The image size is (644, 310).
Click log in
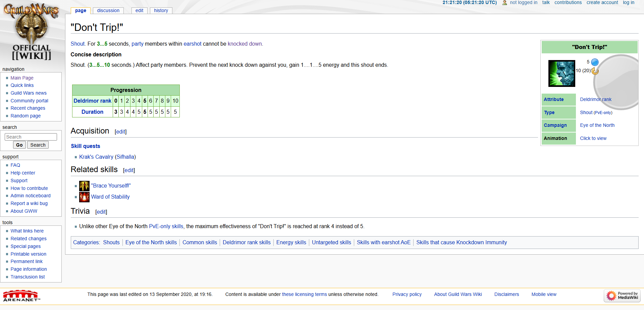[x=629, y=3]
